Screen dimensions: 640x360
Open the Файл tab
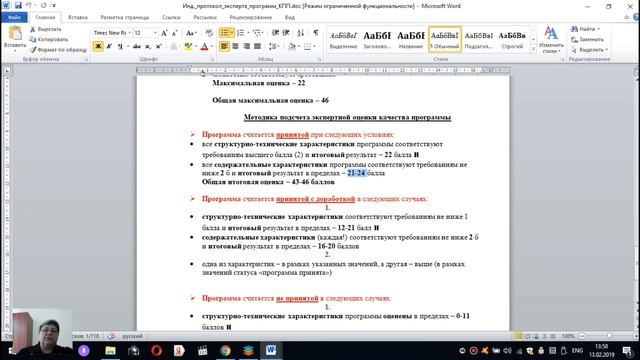[14, 17]
